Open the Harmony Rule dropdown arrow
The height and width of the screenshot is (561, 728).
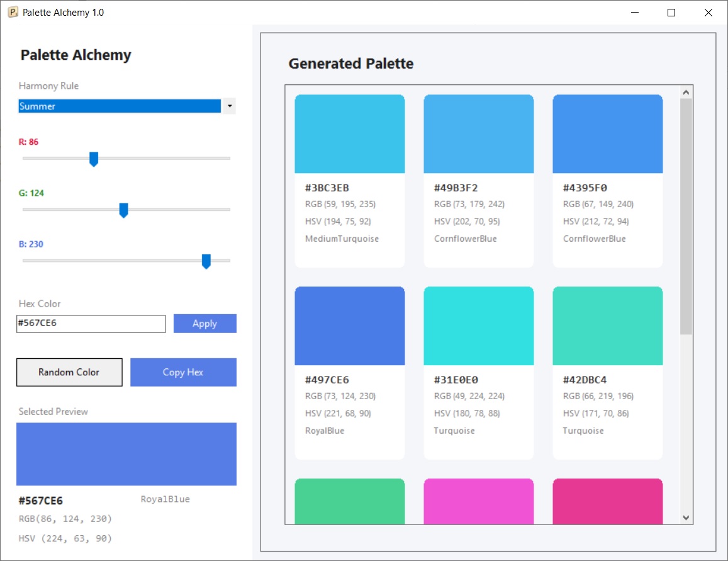[x=230, y=106]
